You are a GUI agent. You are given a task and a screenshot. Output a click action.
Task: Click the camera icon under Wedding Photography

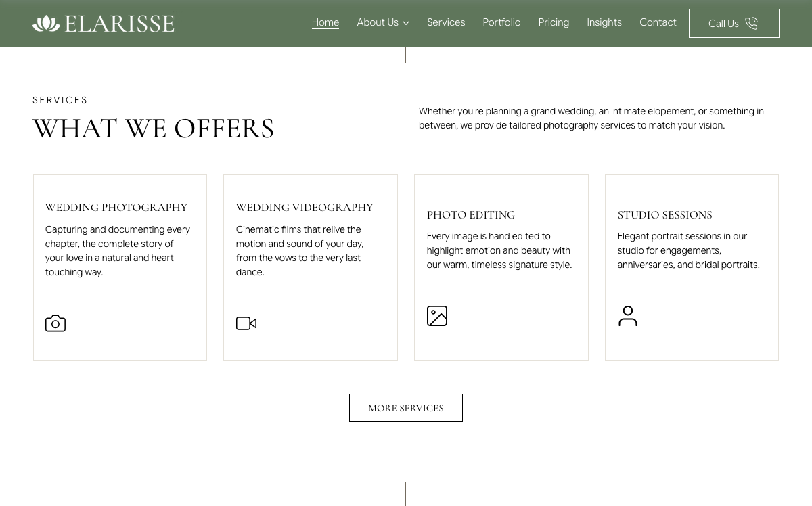coord(55,323)
